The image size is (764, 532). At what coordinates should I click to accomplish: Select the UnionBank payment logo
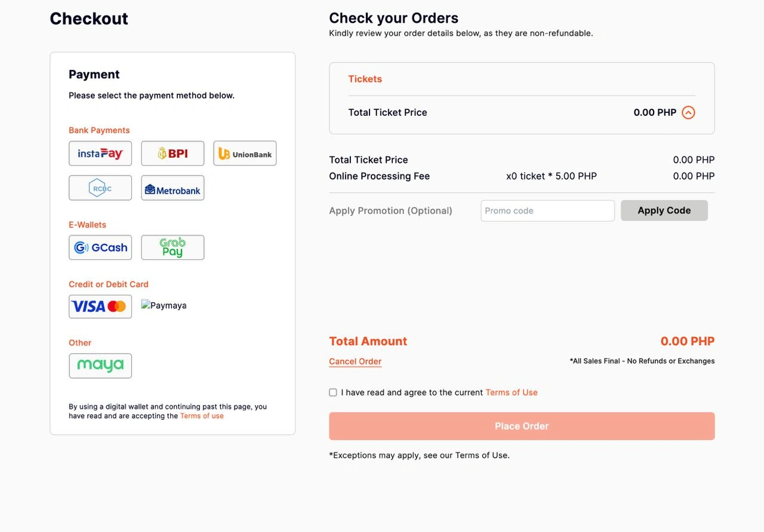[245, 153]
